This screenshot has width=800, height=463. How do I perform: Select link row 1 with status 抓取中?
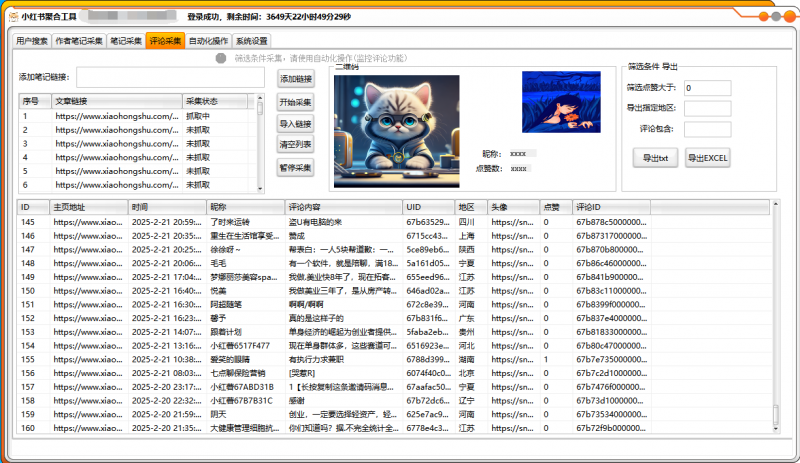point(137,116)
